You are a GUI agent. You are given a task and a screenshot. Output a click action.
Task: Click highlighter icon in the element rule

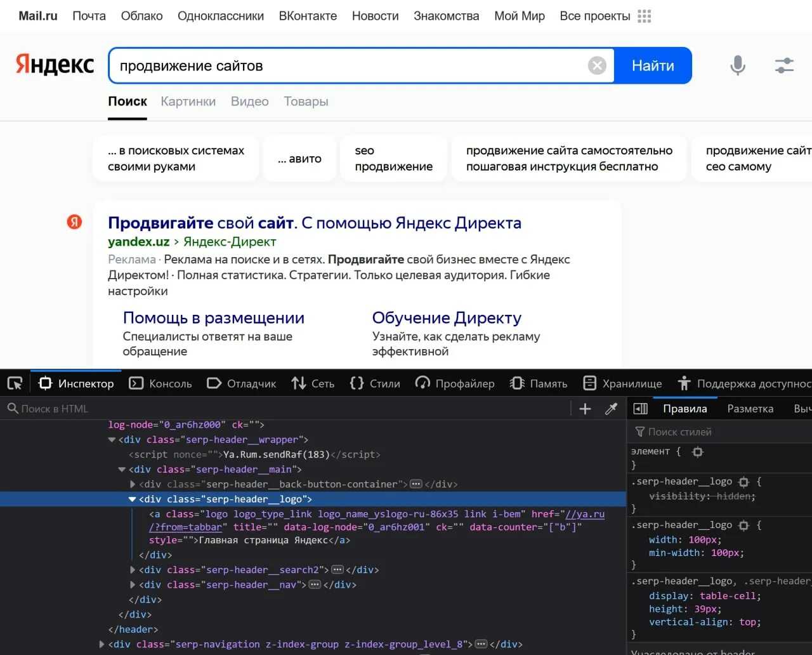click(698, 452)
